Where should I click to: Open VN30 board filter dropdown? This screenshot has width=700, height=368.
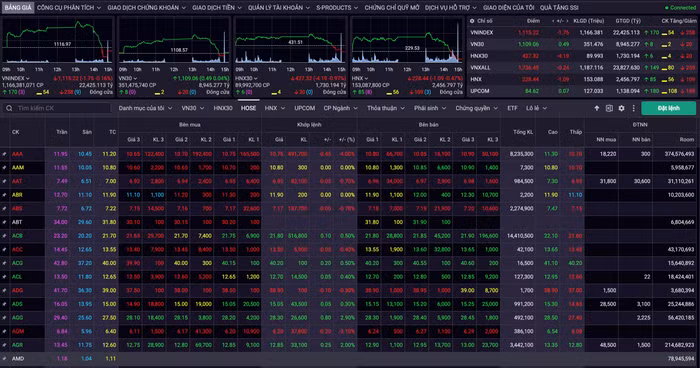[x=192, y=108]
